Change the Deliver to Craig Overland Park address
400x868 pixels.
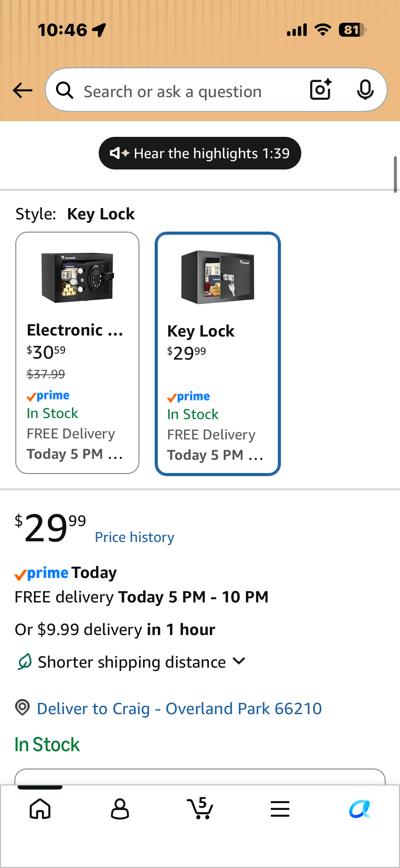179,709
